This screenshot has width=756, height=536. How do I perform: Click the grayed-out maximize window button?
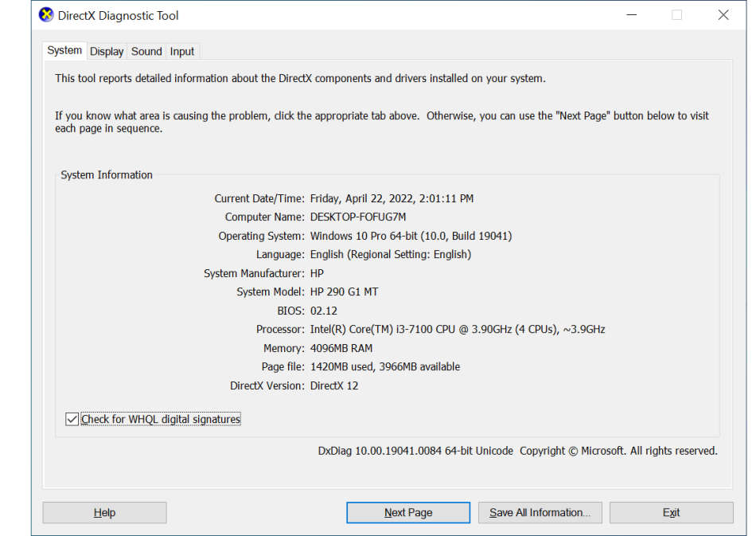pyautogui.click(x=676, y=15)
